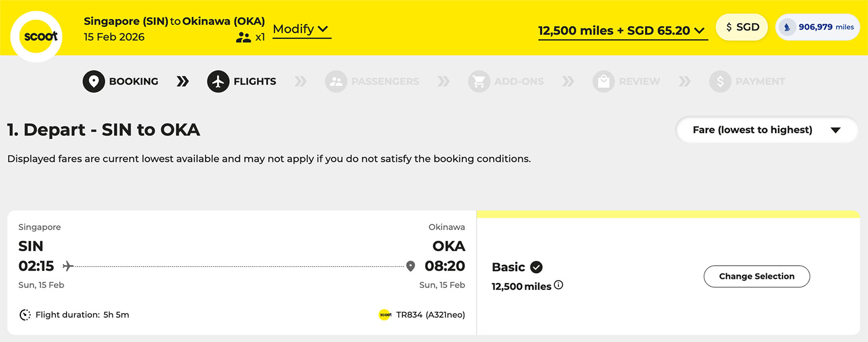Click the Add-ons shopping cart icon
Viewport: 868px width, 342px height.
(x=479, y=82)
